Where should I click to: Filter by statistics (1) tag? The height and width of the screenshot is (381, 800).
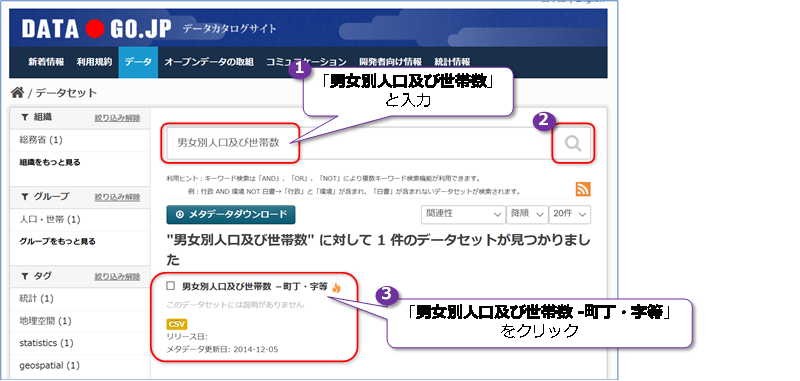click(x=46, y=343)
